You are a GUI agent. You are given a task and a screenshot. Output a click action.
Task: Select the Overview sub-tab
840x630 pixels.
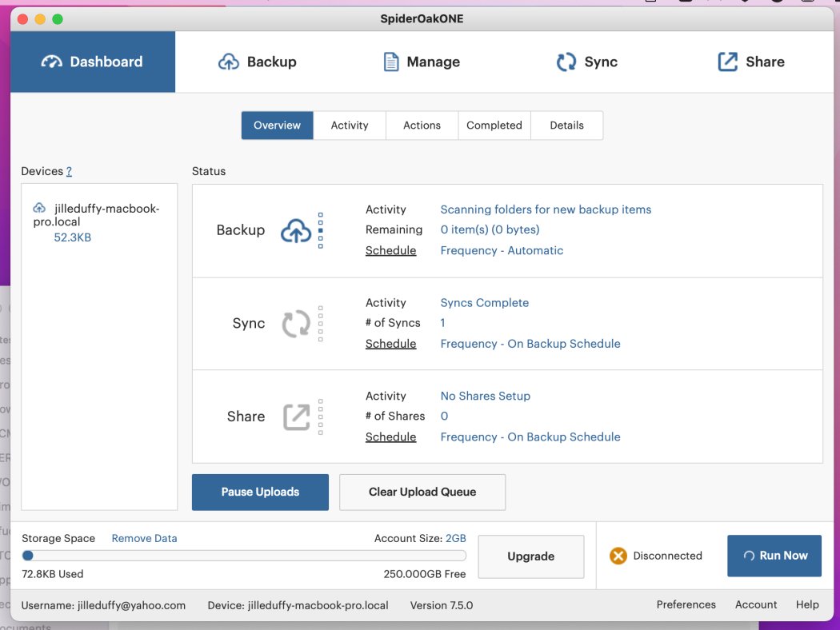[x=277, y=126]
